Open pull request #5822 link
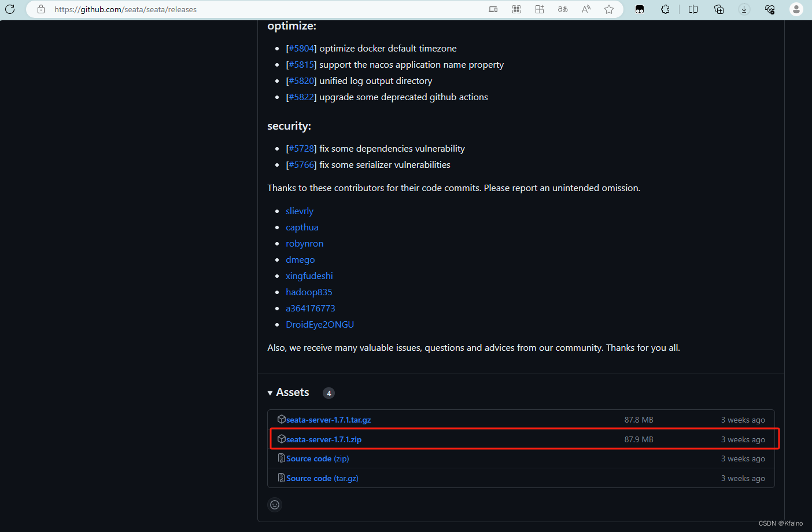812x532 pixels. coord(301,97)
